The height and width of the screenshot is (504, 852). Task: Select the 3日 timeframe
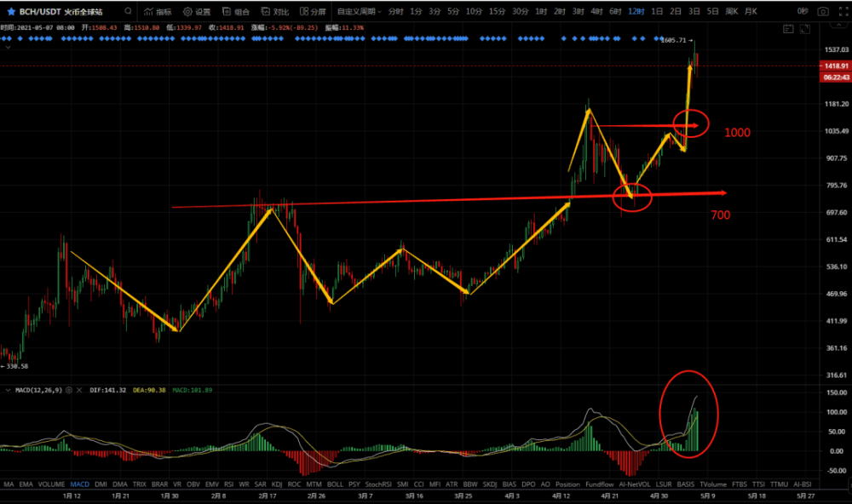(x=694, y=11)
